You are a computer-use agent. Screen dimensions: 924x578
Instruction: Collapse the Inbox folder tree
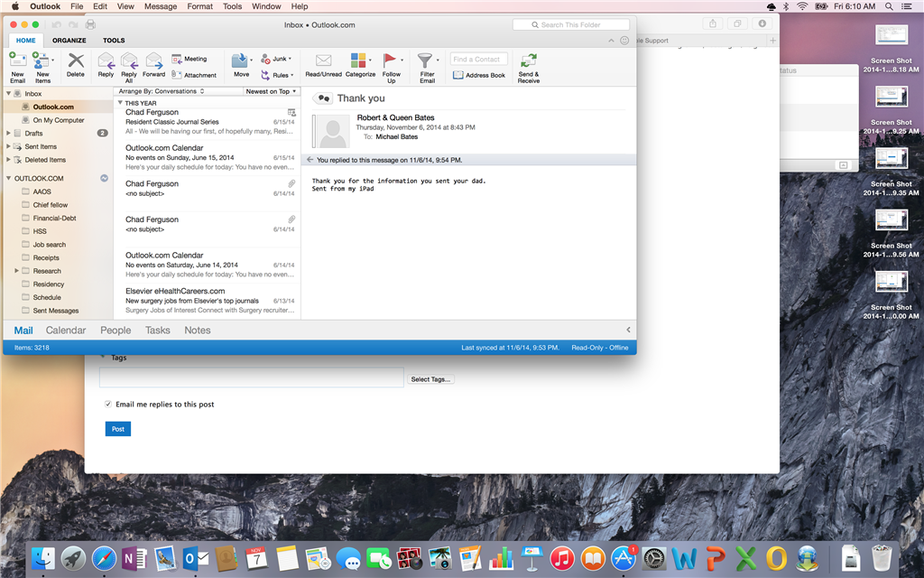coord(8,93)
